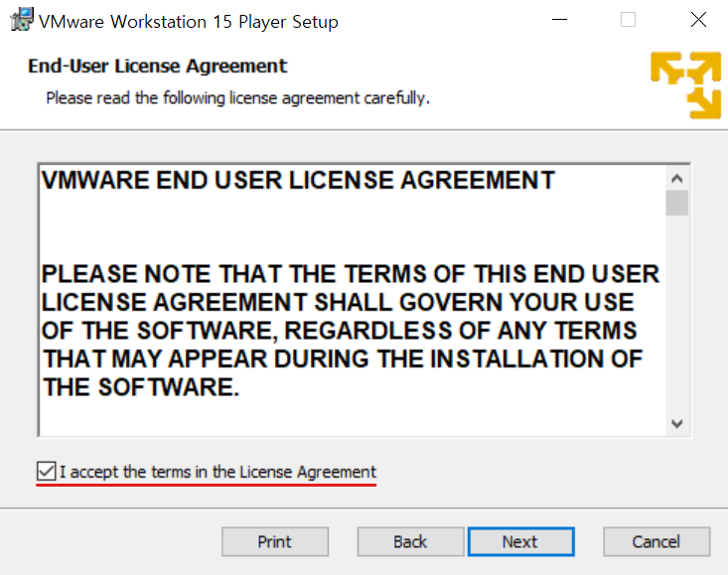728x575 pixels.
Task: Click the End-User License Agreement title
Action: (157, 66)
